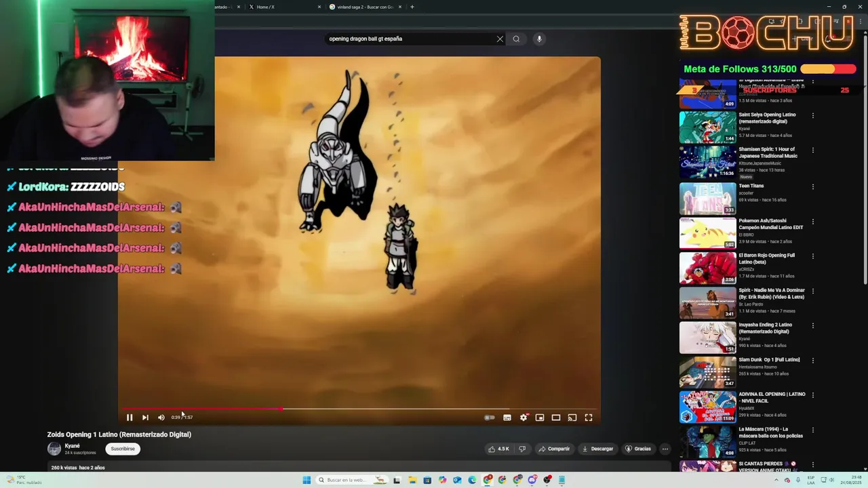Open Saint Seiya Opening Latino video thumbnail

(x=707, y=127)
